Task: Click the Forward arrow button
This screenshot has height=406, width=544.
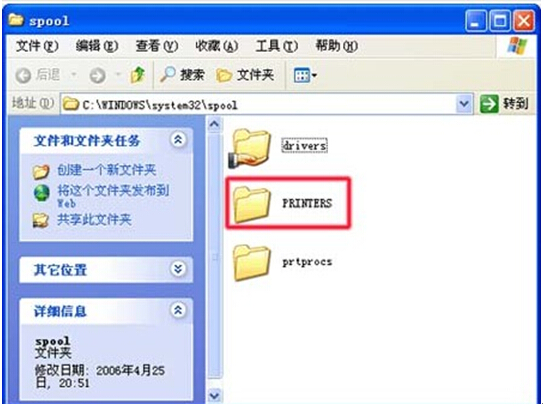Action: 97,75
